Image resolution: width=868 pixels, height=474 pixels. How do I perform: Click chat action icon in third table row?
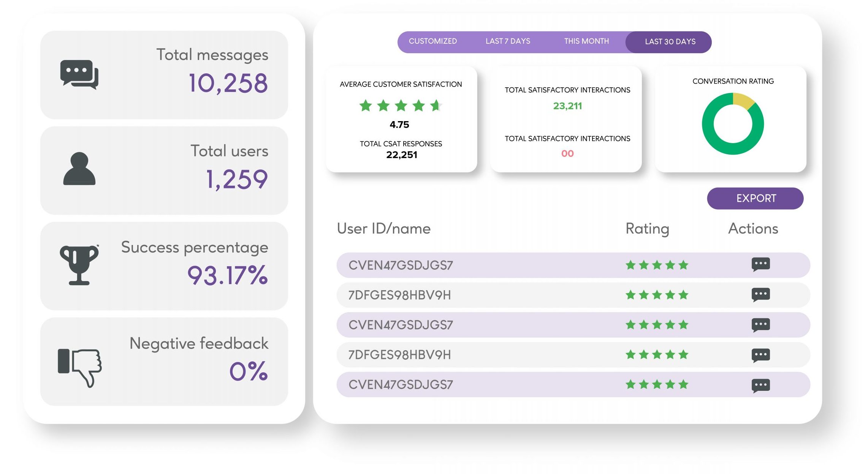coord(760,325)
